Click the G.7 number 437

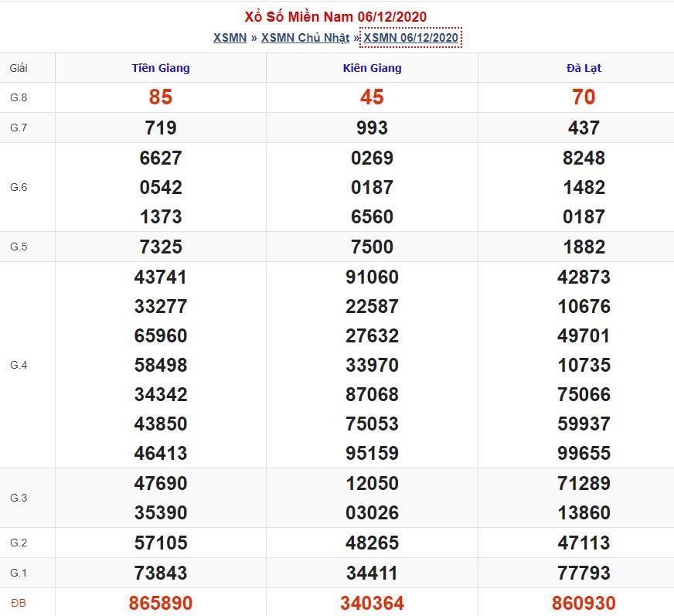pyautogui.click(x=584, y=128)
